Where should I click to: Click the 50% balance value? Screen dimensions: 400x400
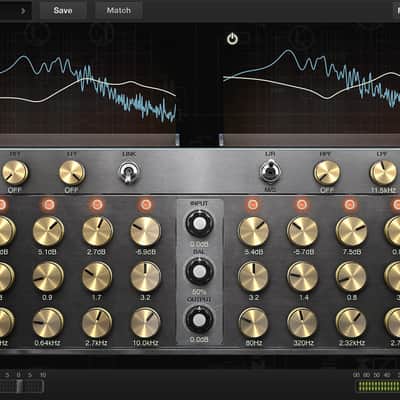199,292
